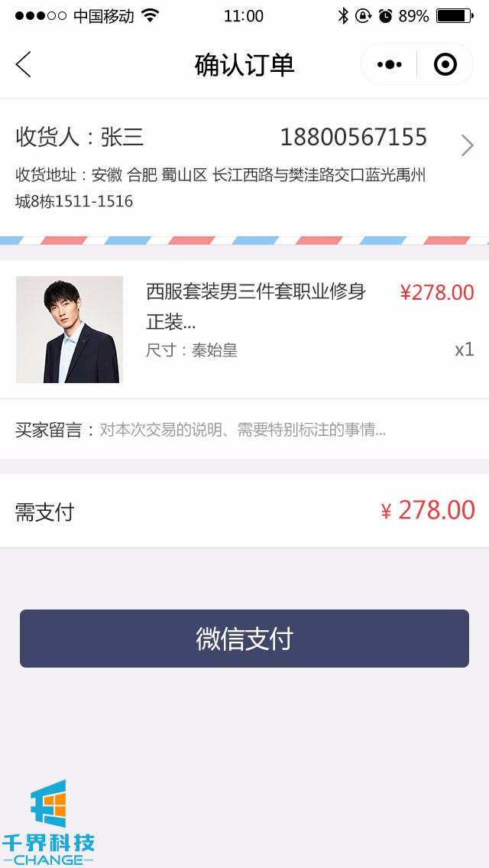Tap the 尺寸 size specification text
This screenshot has width=489, height=868.
click(x=192, y=350)
